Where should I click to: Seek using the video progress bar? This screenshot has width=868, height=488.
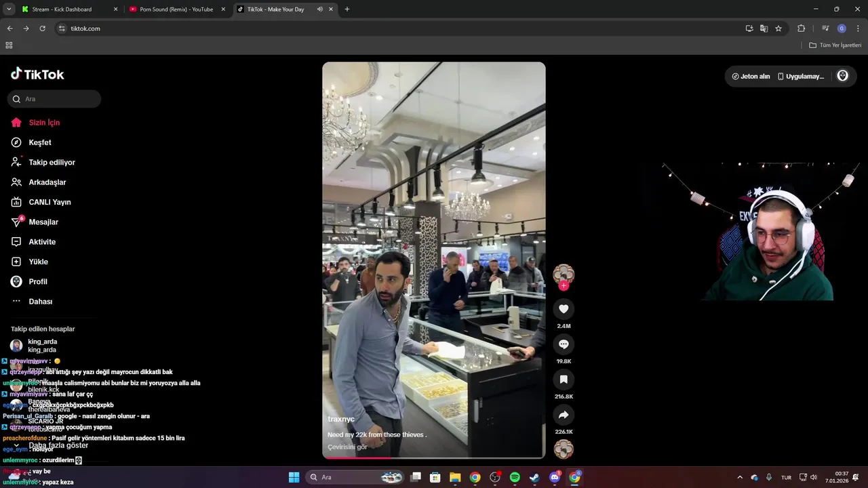[434, 457]
